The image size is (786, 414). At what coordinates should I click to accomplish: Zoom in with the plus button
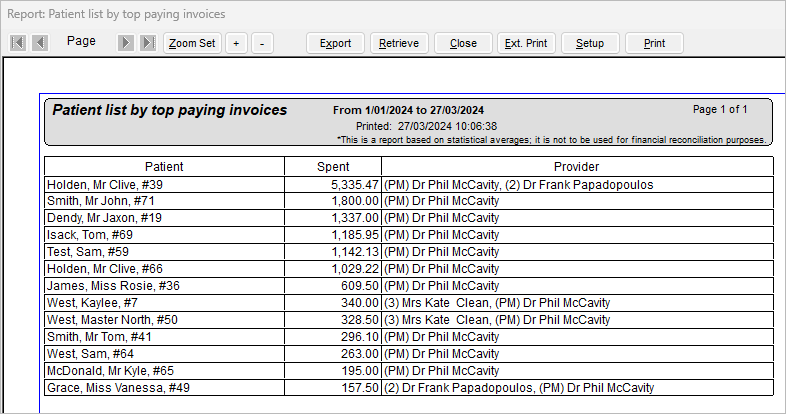click(x=236, y=43)
